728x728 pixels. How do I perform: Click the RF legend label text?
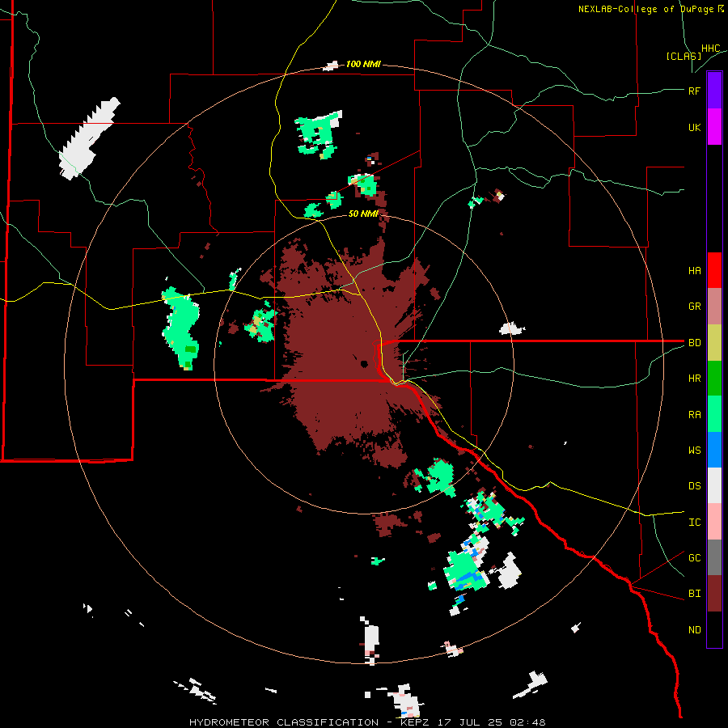[x=695, y=91]
